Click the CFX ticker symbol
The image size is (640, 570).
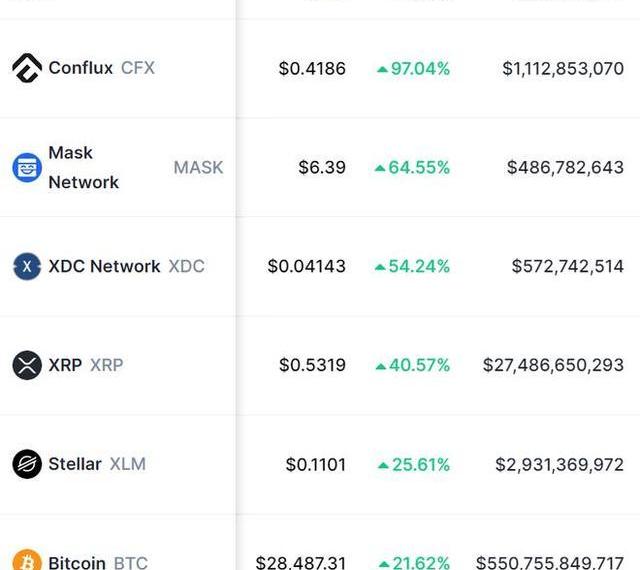(x=138, y=68)
